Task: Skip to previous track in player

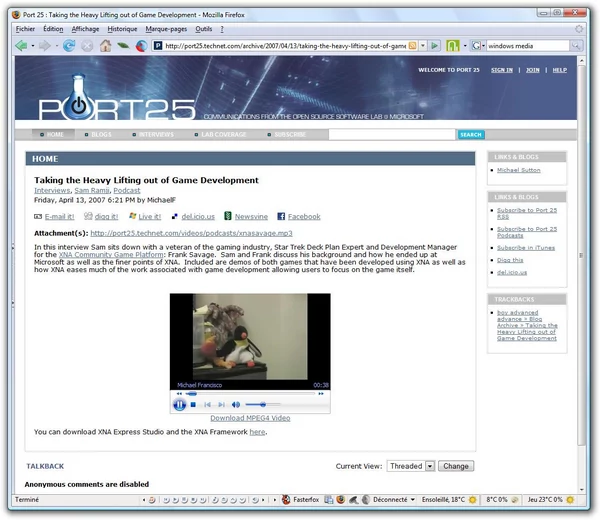Action: pos(207,404)
